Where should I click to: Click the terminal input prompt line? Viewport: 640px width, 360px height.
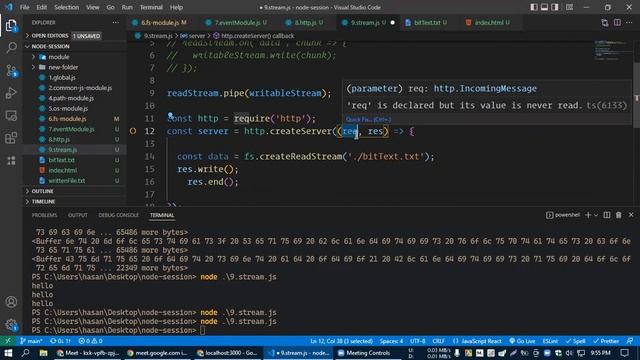click(x=118, y=330)
